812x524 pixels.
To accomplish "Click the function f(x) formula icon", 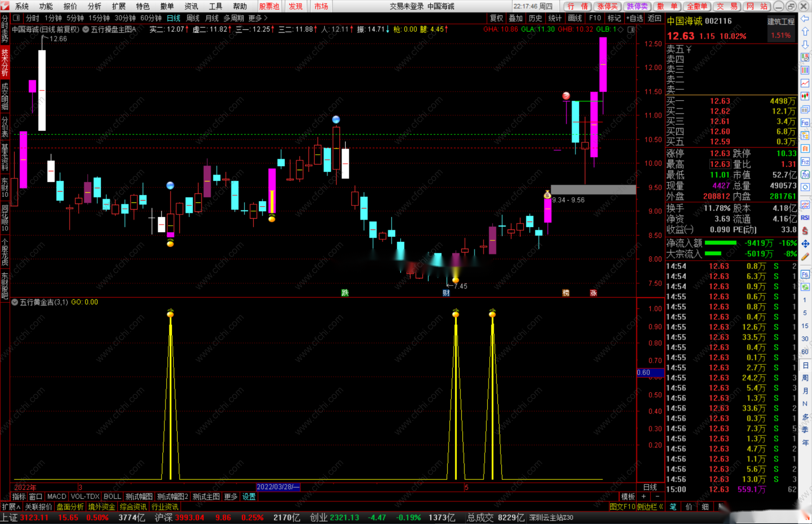I will [x=805, y=175].
